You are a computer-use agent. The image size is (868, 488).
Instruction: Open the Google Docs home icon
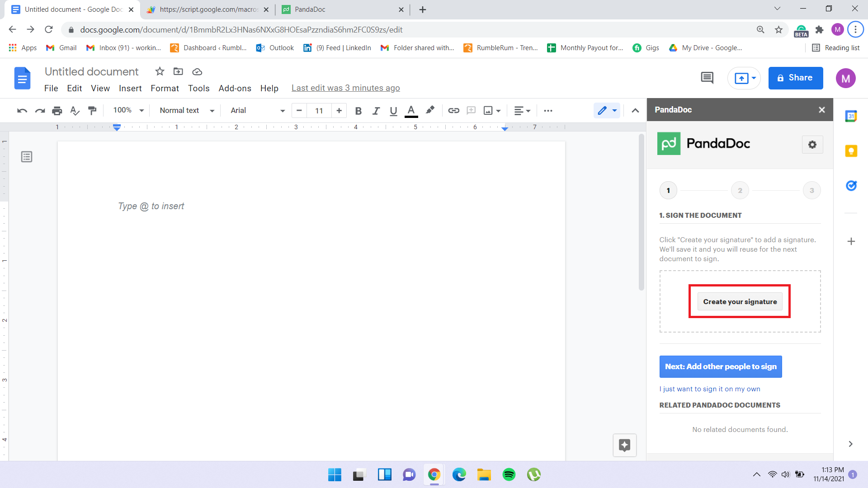22,78
